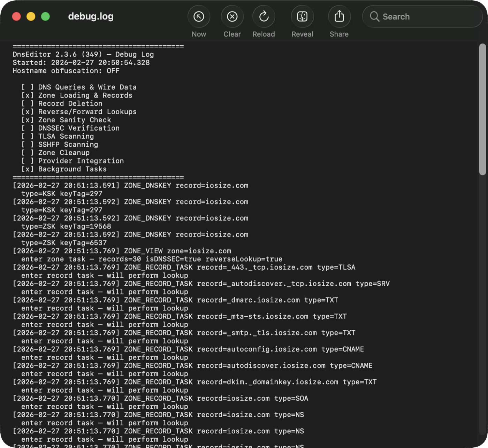Image resolution: width=488 pixels, height=448 pixels.
Task: Click the magnifying glass in the search field
Action: pyautogui.click(x=375, y=16)
